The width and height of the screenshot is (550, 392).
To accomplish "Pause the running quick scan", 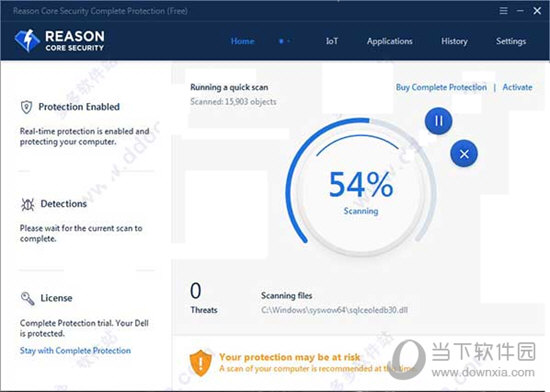I will [x=438, y=121].
